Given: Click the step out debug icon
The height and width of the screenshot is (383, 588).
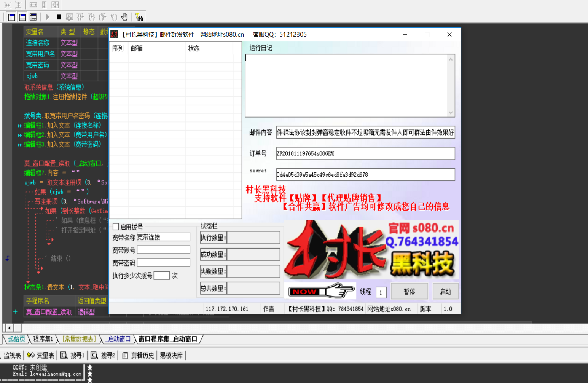Looking at the screenshot, I should (x=102, y=17).
